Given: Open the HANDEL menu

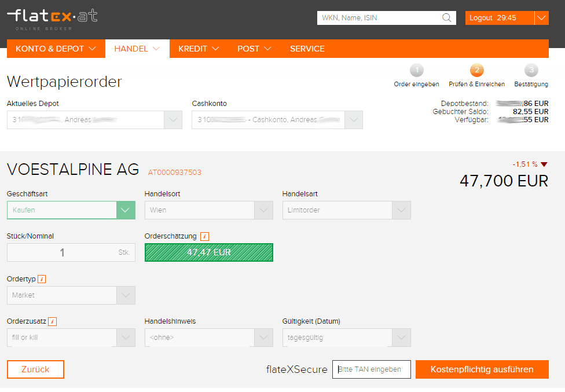Looking at the screenshot, I should point(137,49).
